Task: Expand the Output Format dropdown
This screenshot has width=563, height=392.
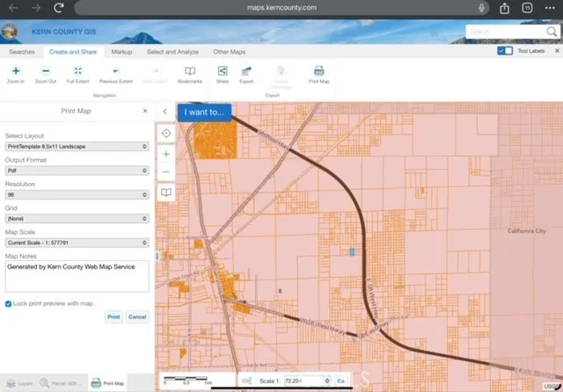Action: (77, 171)
